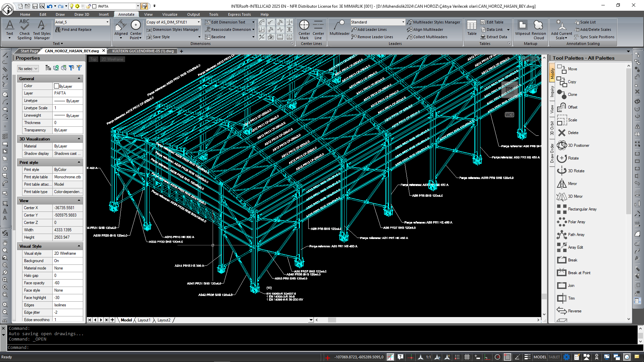Screen dimensions: 644x362
Task: Toggle the MODEL space status button
Action: [x=540, y=357]
